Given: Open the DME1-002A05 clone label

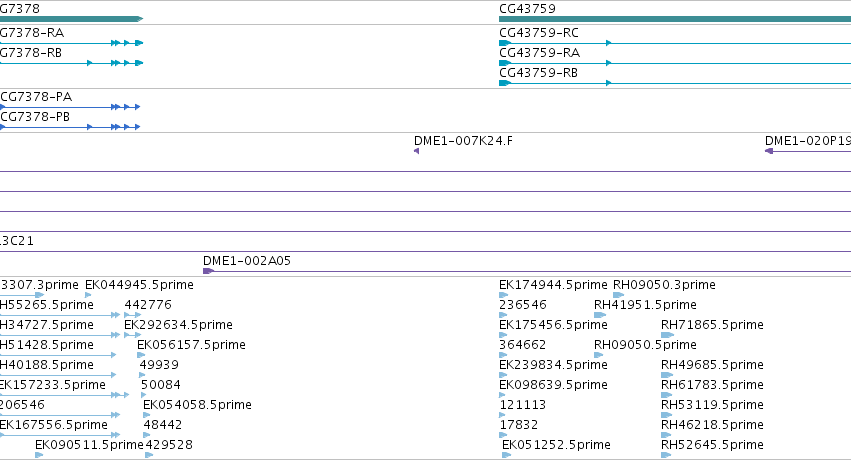Looking at the screenshot, I should point(247,261).
